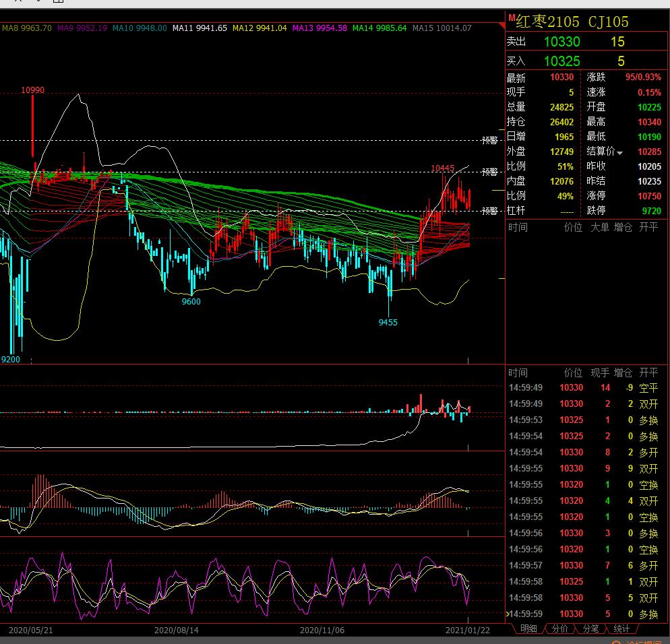Select the MA15 10014.07 indicator label

(441, 28)
